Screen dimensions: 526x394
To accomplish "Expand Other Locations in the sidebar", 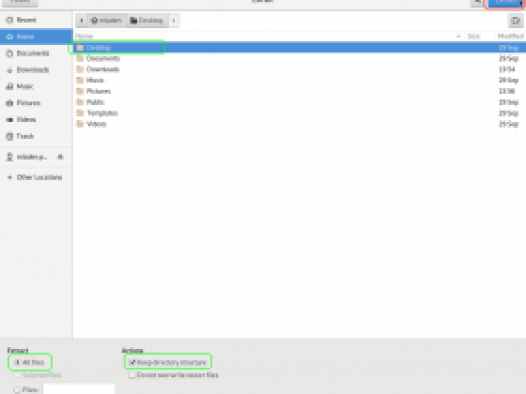I will click(39, 177).
